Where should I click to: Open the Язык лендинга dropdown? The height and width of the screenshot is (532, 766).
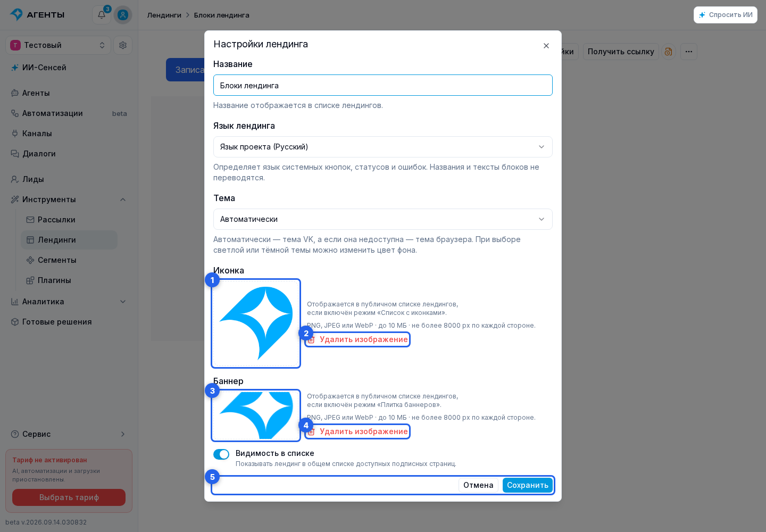383,147
